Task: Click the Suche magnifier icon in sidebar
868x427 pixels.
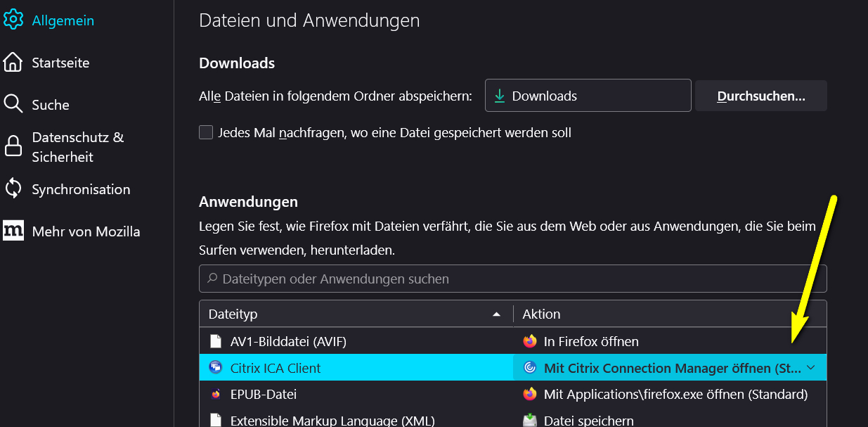Action: 13,104
